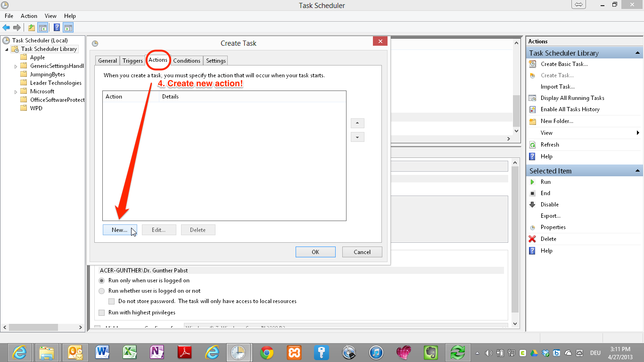This screenshot has height=362, width=644.
Task: Open Google Chrome from the taskbar
Action: click(x=267, y=352)
